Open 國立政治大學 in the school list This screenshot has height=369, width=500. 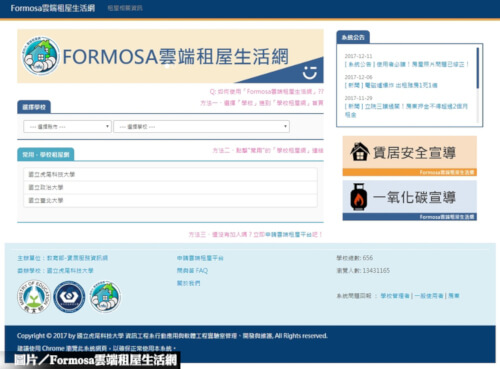[x=170, y=187]
